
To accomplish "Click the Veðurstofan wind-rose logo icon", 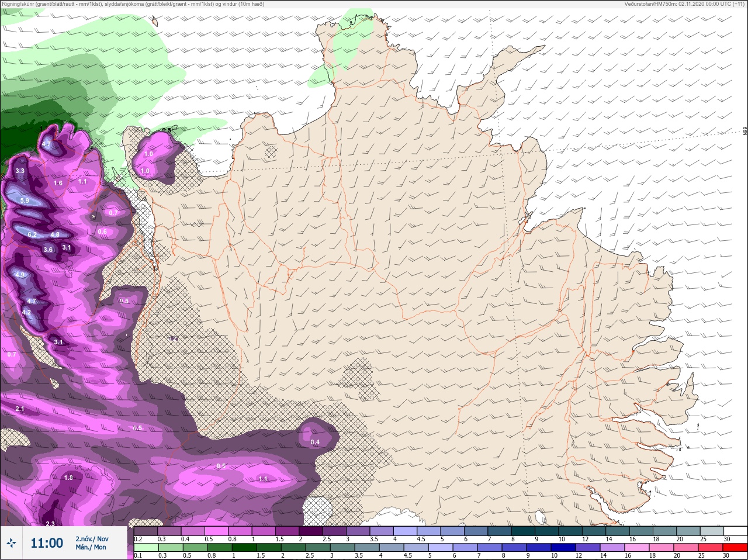I will [11, 543].
